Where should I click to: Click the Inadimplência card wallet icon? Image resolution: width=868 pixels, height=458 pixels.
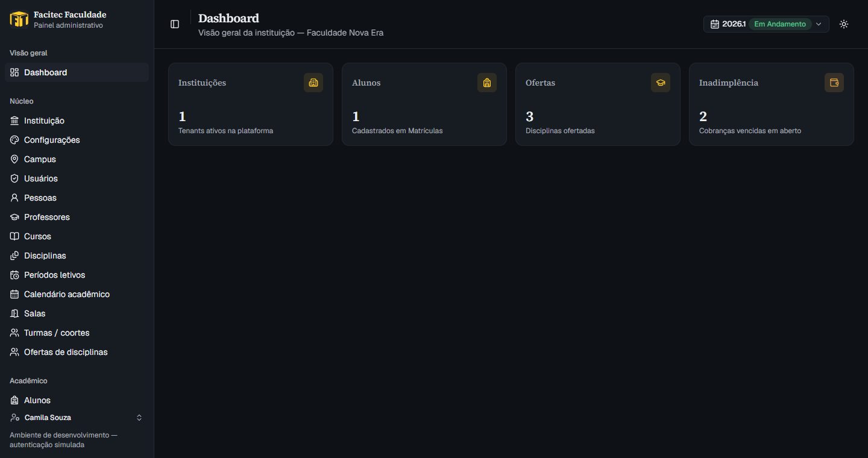pos(834,83)
